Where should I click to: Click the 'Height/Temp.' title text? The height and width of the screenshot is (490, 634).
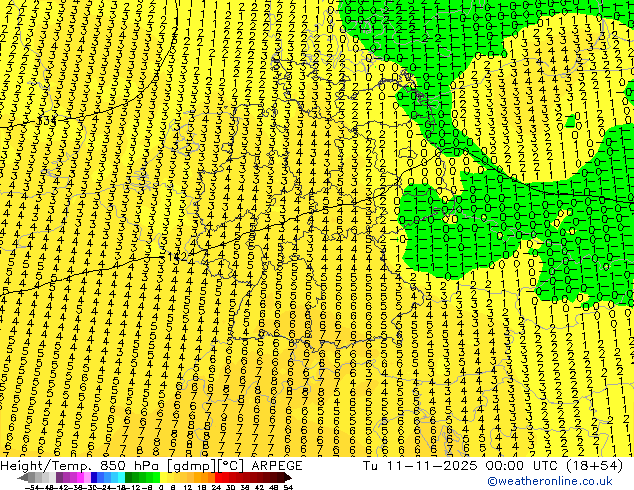(x=47, y=466)
